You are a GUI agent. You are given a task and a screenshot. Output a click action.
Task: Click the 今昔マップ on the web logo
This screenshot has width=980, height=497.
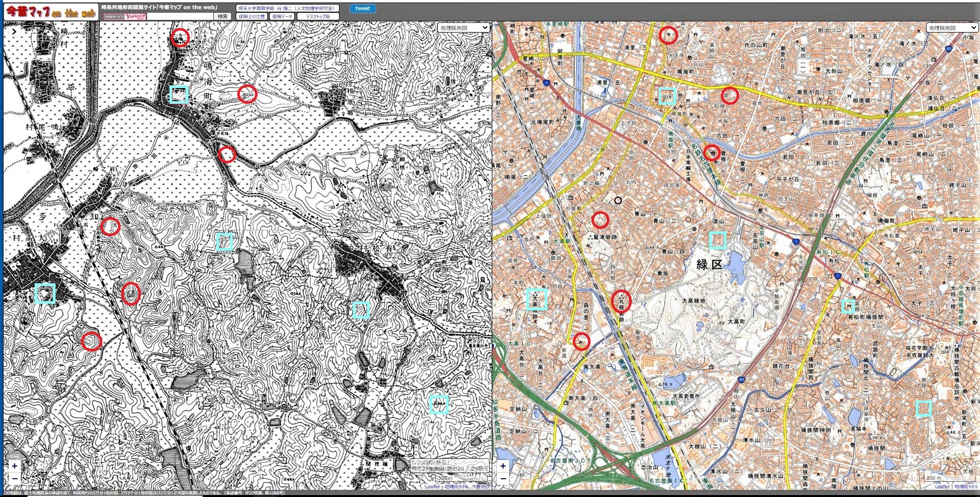pyautogui.click(x=51, y=12)
